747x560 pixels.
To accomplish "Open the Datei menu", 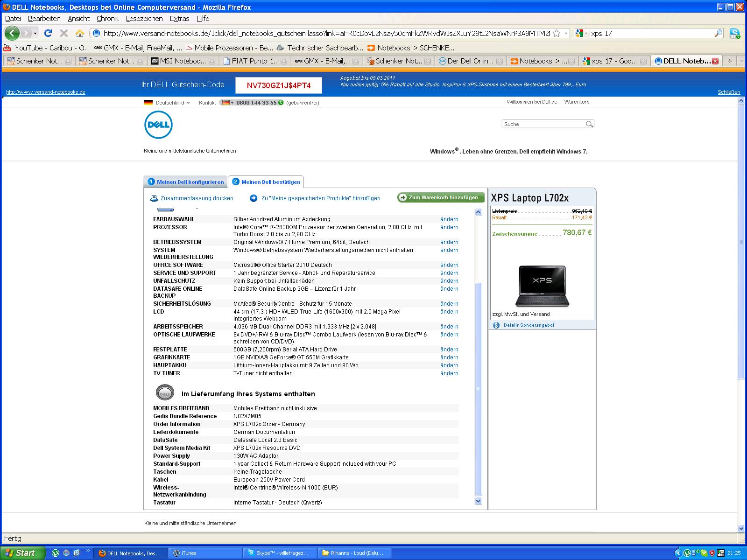I will 13,19.
